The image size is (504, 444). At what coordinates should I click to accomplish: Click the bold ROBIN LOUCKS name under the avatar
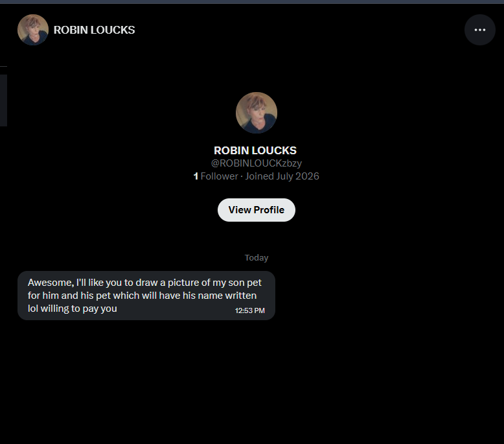[x=255, y=150]
